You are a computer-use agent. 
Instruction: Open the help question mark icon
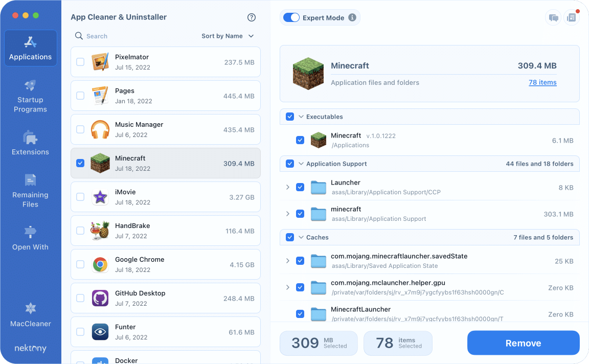(252, 17)
